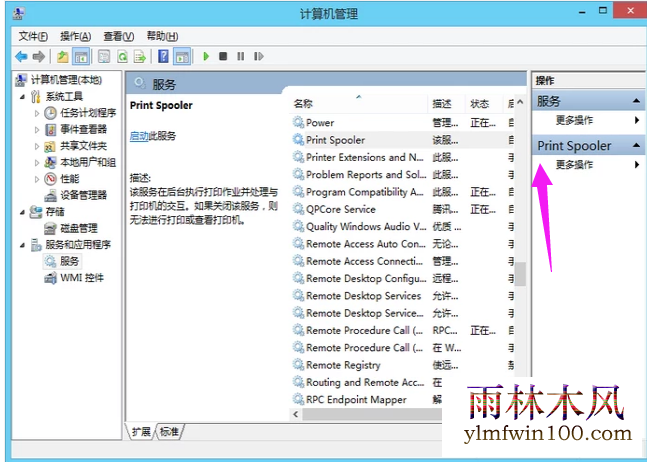Expand the 性能 node arrow
Screen dimensions: 647x462
[37, 179]
